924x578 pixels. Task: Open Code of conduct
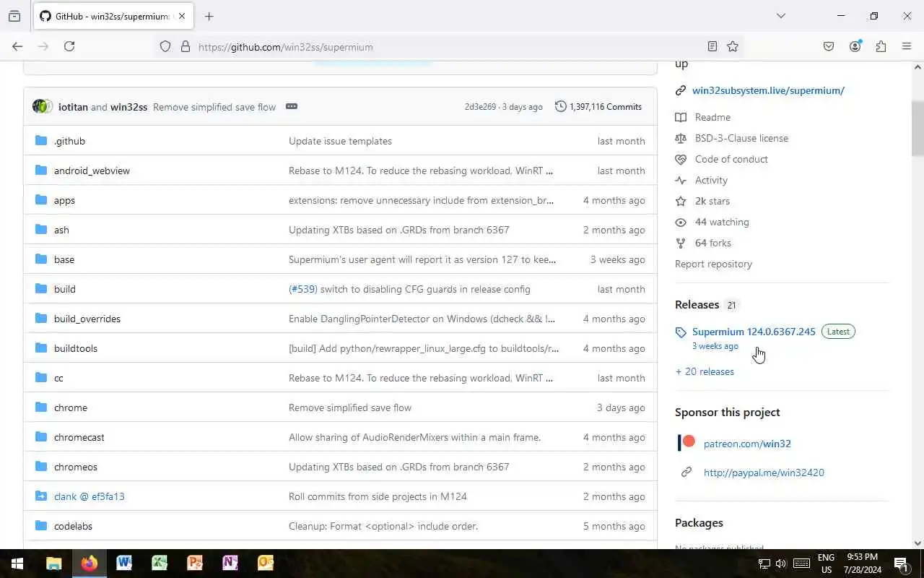pos(731,159)
